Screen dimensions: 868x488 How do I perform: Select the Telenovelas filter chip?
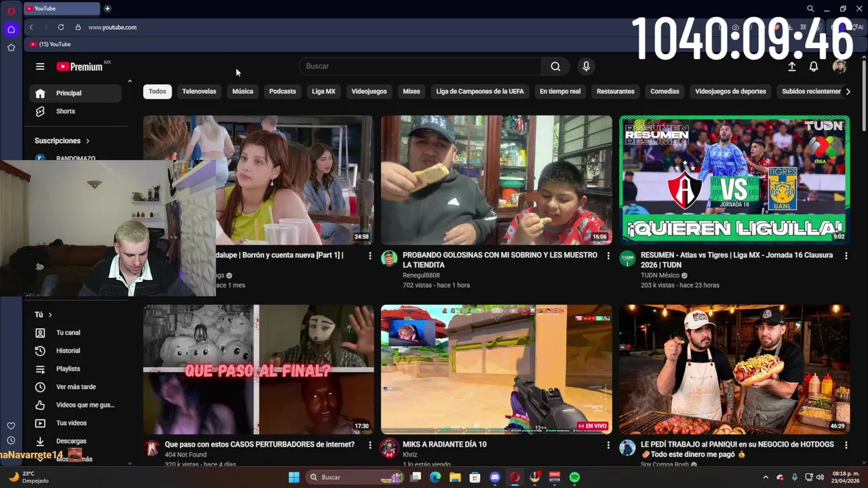click(x=199, y=91)
